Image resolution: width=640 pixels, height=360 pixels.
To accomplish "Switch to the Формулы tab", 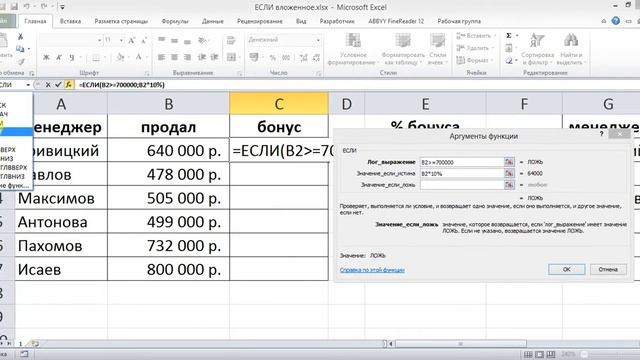I will point(175,21).
